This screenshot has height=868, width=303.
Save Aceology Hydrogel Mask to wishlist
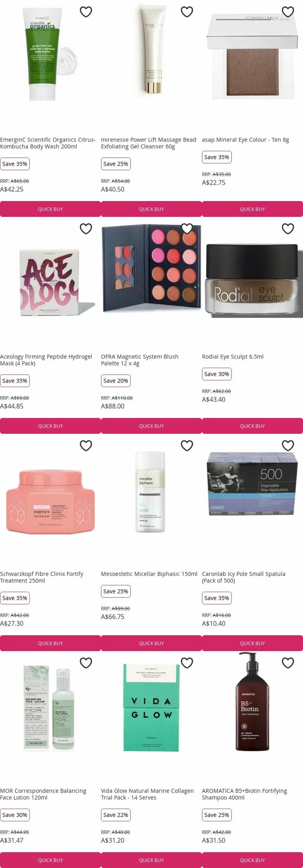point(86,229)
